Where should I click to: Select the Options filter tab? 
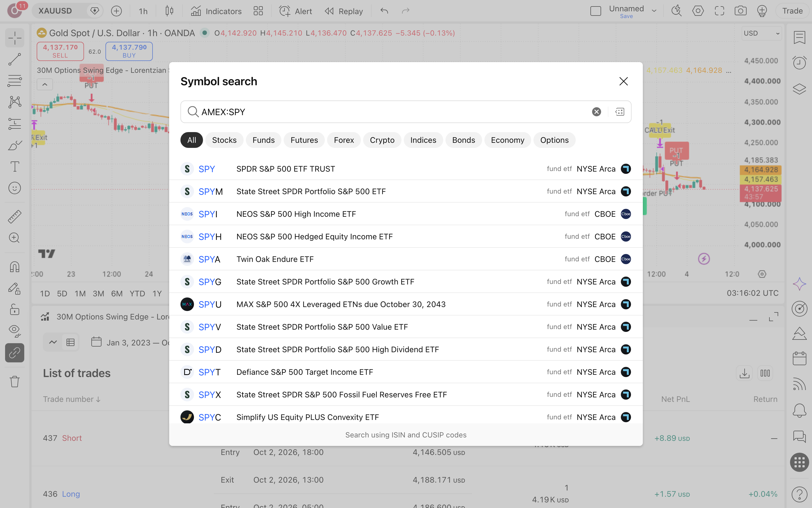[554, 140]
